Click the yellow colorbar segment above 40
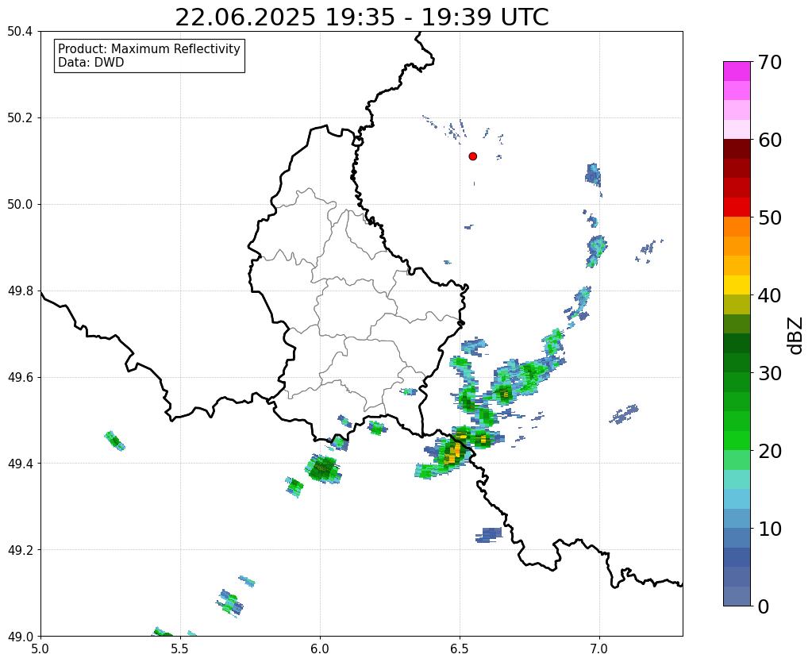Viewport: 812px width, 662px height. [737, 285]
